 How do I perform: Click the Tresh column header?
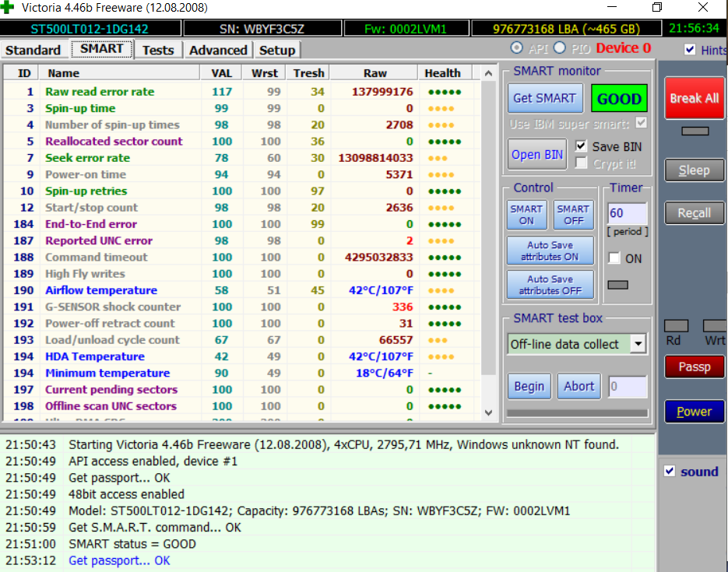(x=308, y=73)
